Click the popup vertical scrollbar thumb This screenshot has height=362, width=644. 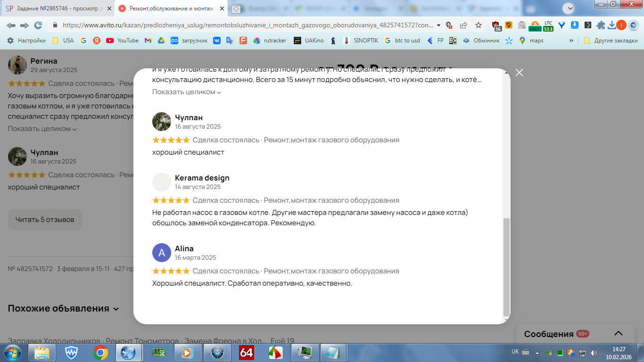[x=506, y=267]
